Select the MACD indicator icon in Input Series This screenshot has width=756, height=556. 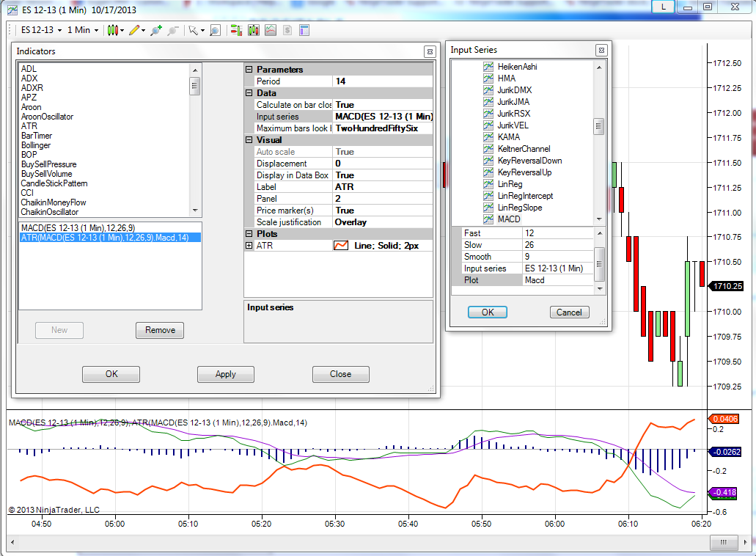click(x=488, y=219)
